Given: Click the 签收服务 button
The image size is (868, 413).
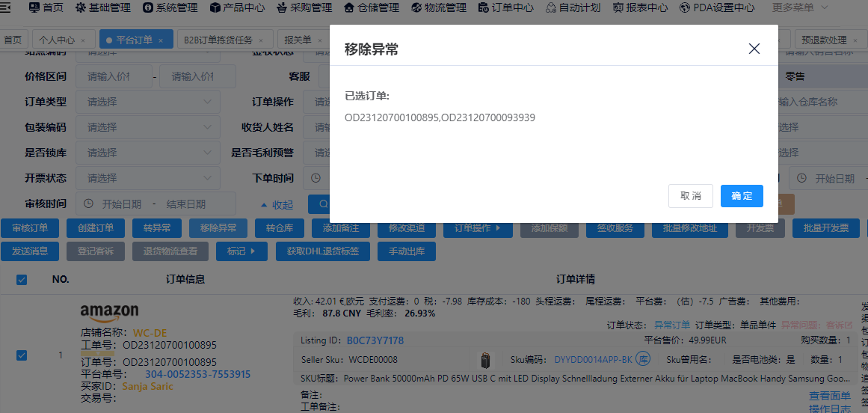Looking at the screenshot, I should pyautogui.click(x=615, y=228).
